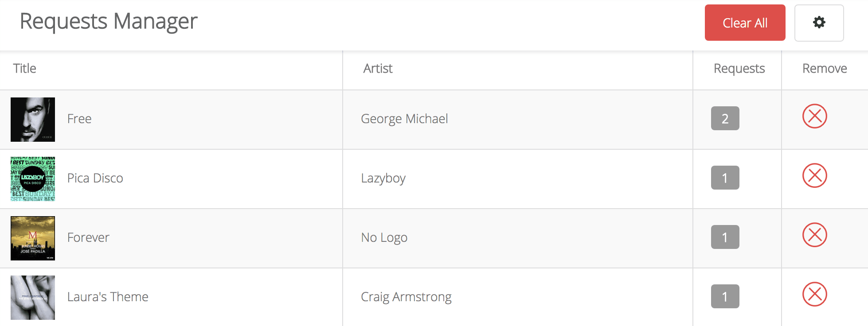Open Lazyboy Pica Disco cover thumbnail
Image resolution: width=868 pixels, height=326 pixels.
pyautogui.click(x=33, y=179)
